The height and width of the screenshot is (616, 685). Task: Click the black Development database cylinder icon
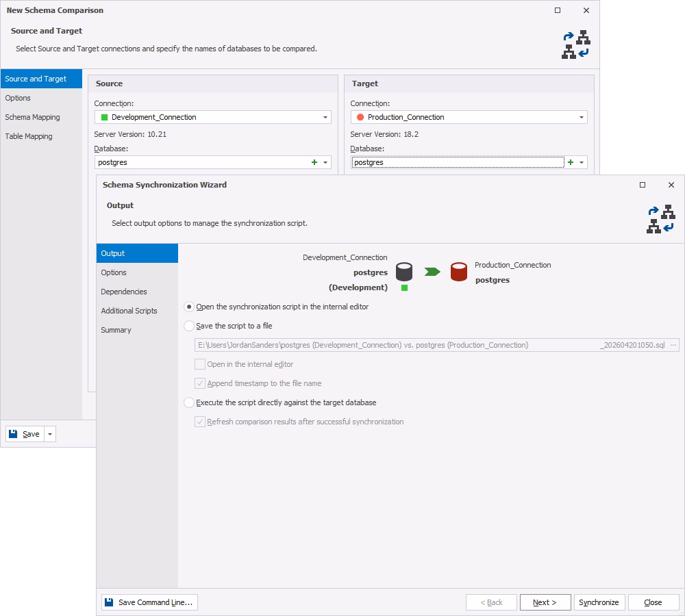(404, 272)
